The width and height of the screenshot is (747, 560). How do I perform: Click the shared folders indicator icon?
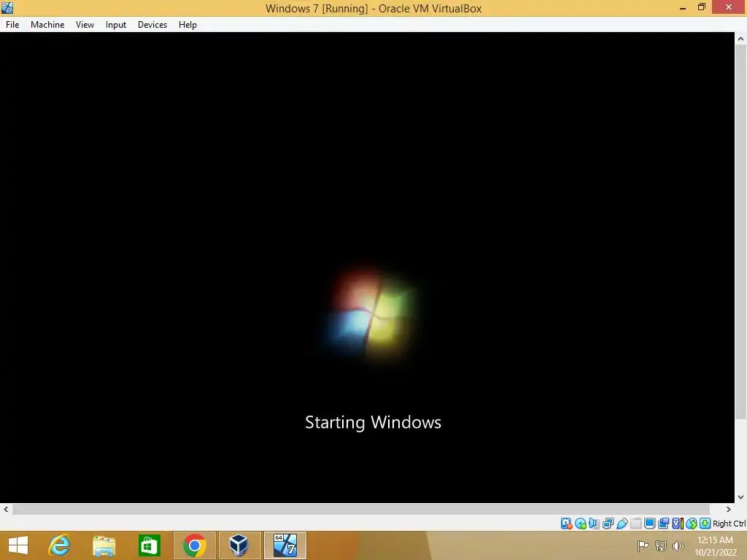click(635, 524)
